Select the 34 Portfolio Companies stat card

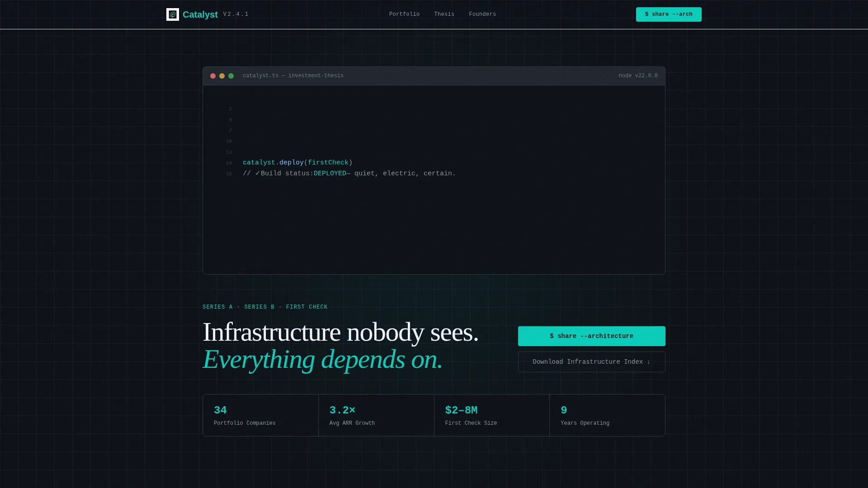click(260, 415)
